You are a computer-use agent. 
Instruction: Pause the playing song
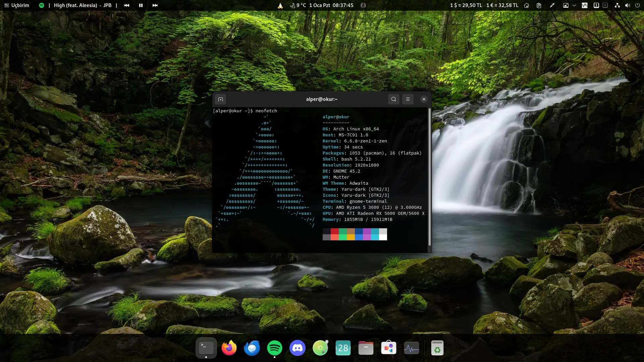coord(141,5)
